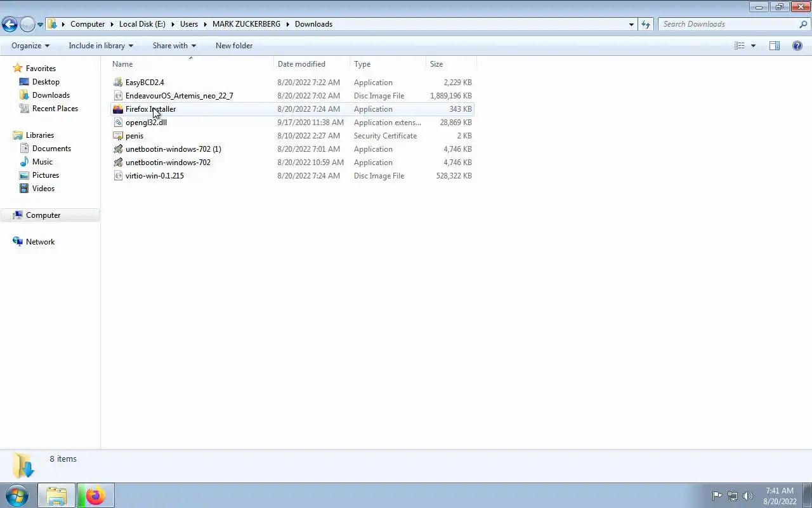Sort files by the Type column
Screen dimensions: 812x508
coord(388,64)
